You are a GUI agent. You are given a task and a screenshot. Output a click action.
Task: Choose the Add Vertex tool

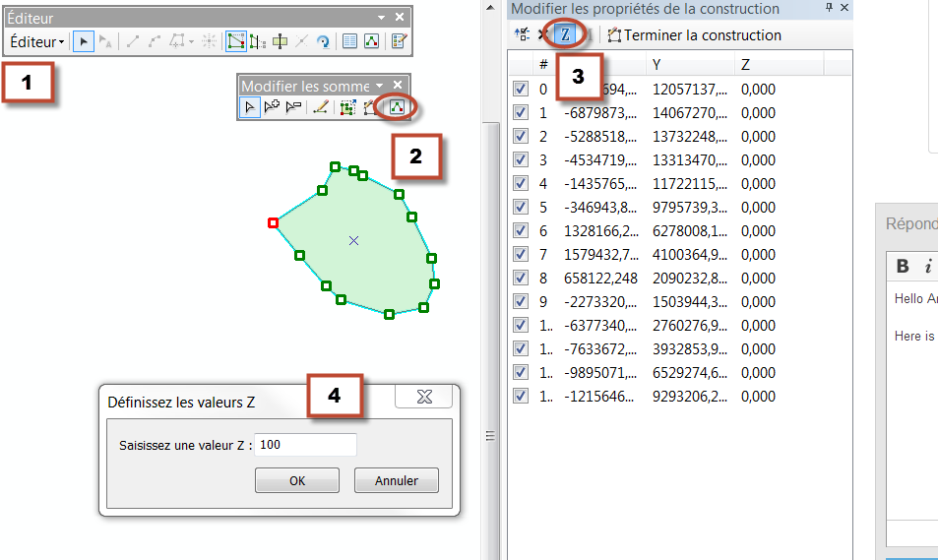point(272,107)
